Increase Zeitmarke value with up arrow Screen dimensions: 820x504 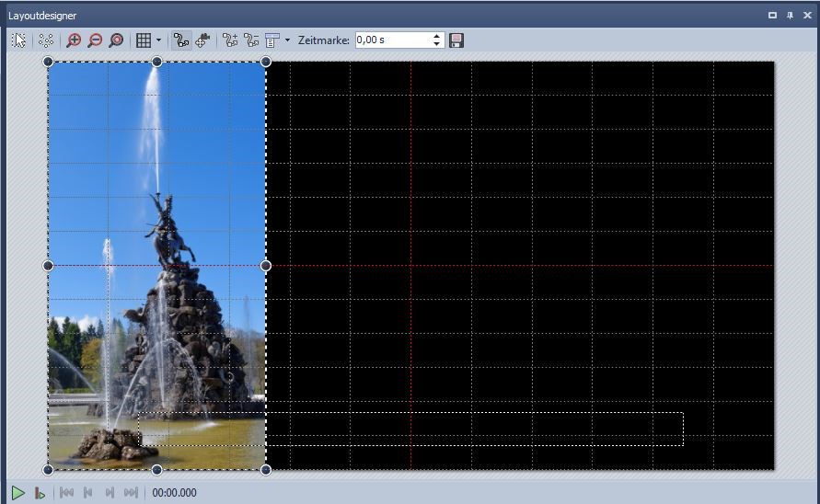(437, 37)
